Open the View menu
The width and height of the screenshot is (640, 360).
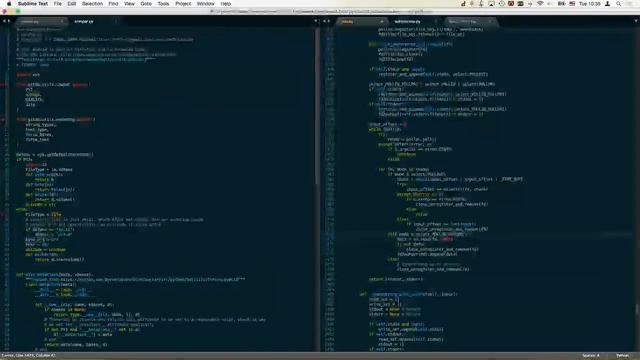coord(129,4)
